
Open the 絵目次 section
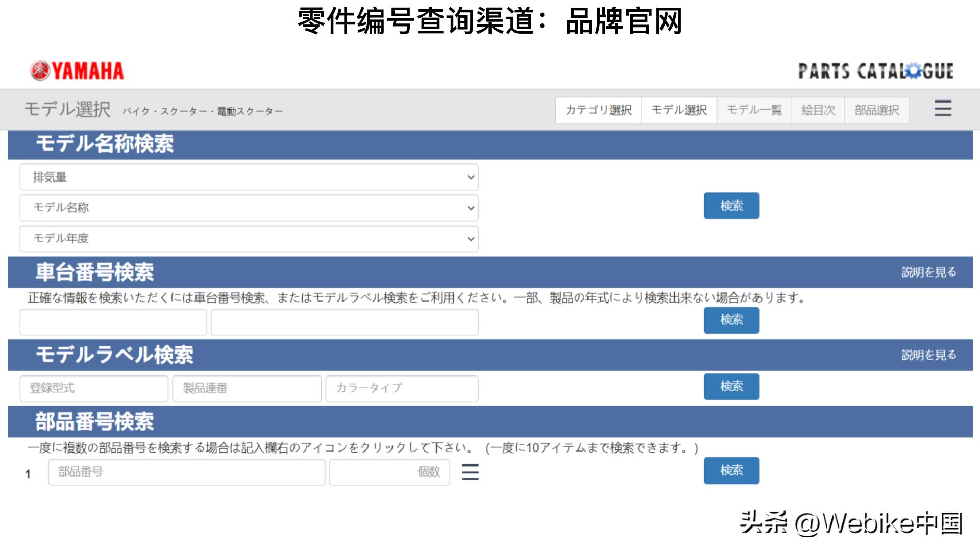(817, 110)
